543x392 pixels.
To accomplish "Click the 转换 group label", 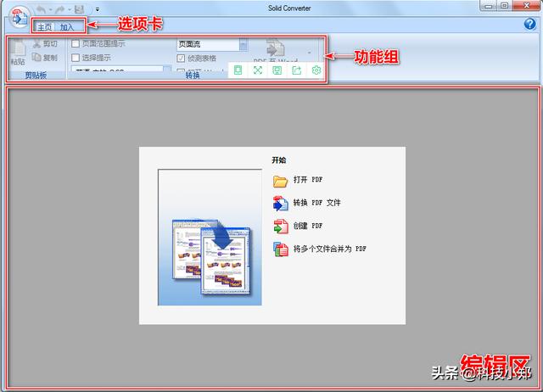I will click(x=193, y=76).
